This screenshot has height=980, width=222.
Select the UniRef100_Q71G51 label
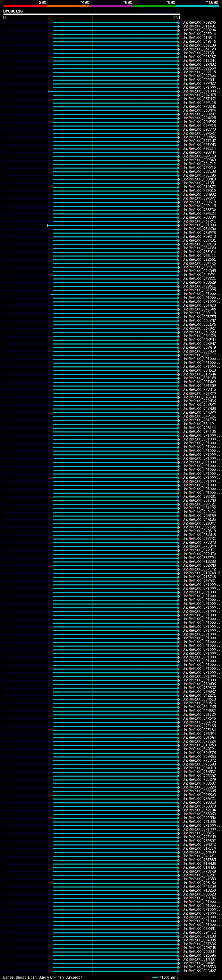pos(199,53)
